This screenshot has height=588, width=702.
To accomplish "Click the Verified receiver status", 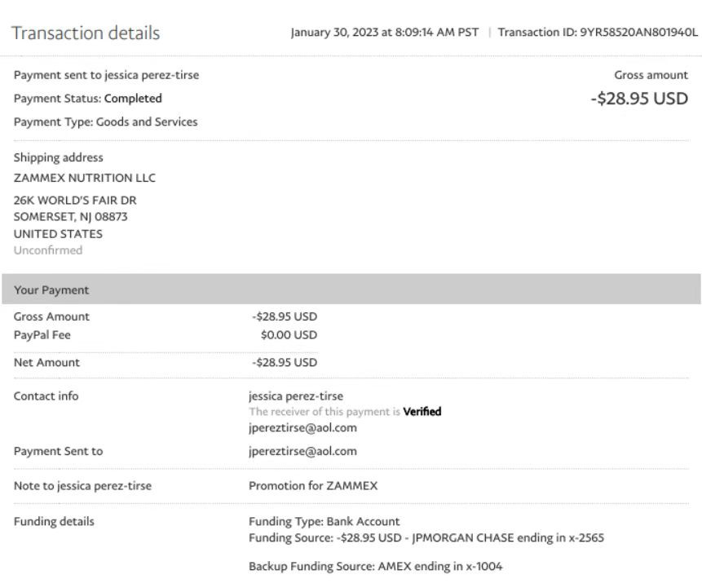I will pyautogui.click(x=422, y=412).
